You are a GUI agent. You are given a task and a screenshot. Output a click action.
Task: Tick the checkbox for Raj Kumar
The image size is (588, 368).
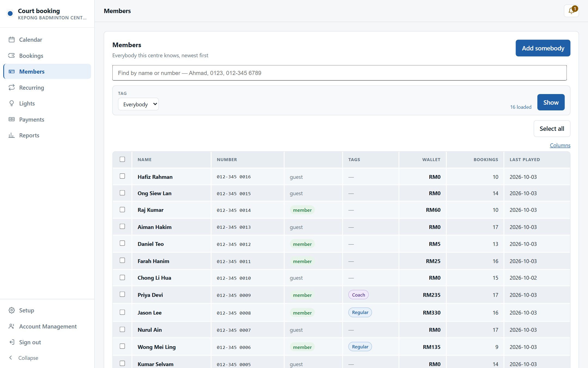coord(122,209)
